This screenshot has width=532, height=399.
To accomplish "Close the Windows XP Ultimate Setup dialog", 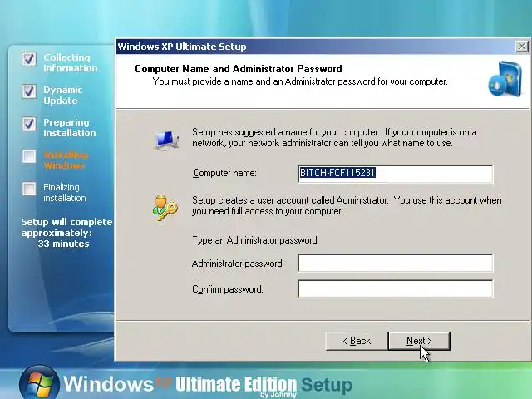I will pos(521,47).
